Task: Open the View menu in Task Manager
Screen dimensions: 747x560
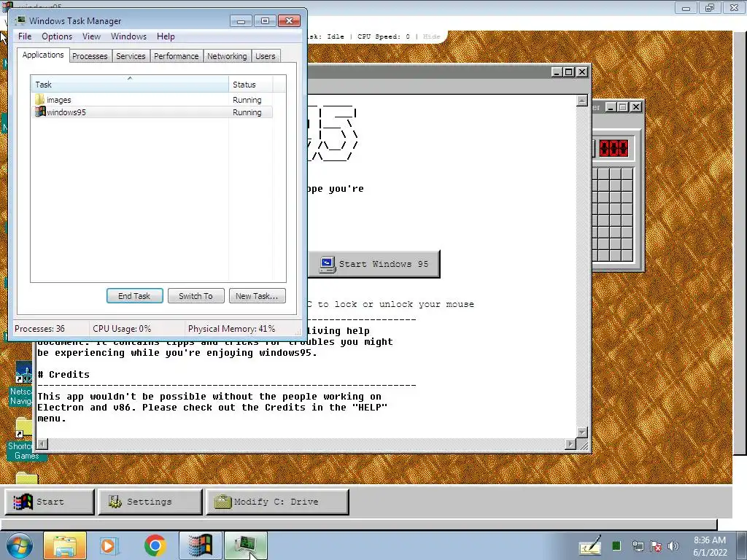Action: click(91, 36)
